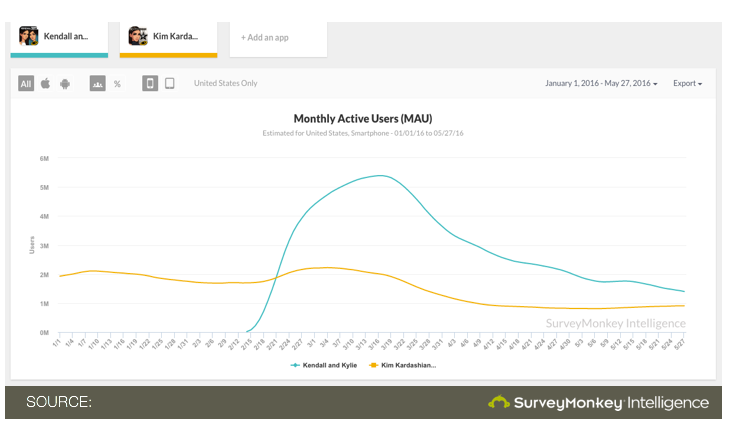Switch to absolute users chart icon
746x426 pixels.
click(98, 84)
